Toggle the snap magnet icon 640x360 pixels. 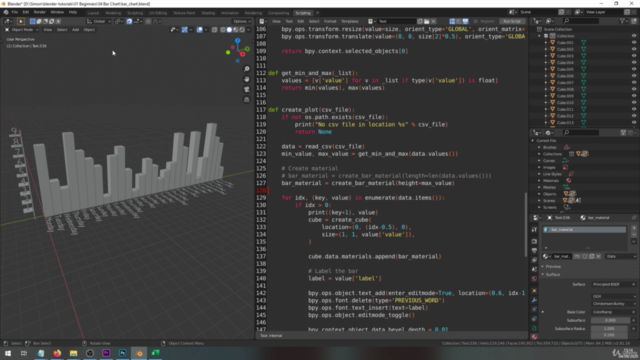129,21
